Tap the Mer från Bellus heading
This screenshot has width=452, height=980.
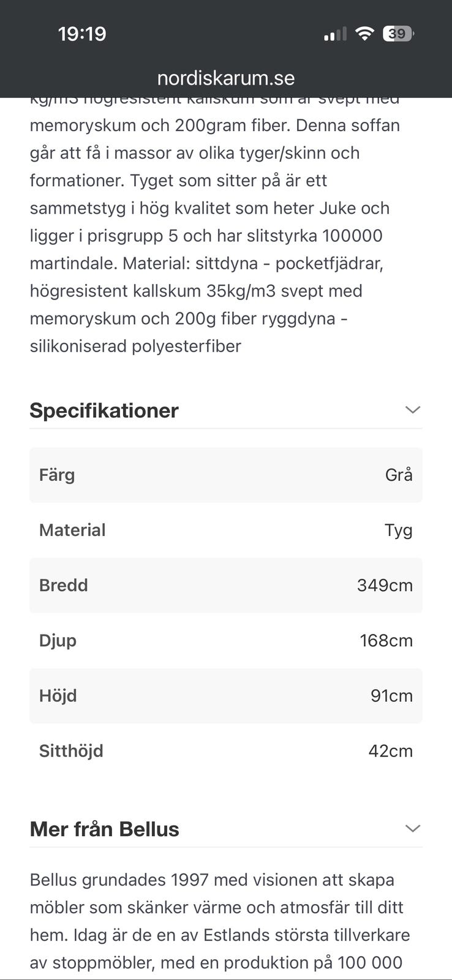coord(105,829)
